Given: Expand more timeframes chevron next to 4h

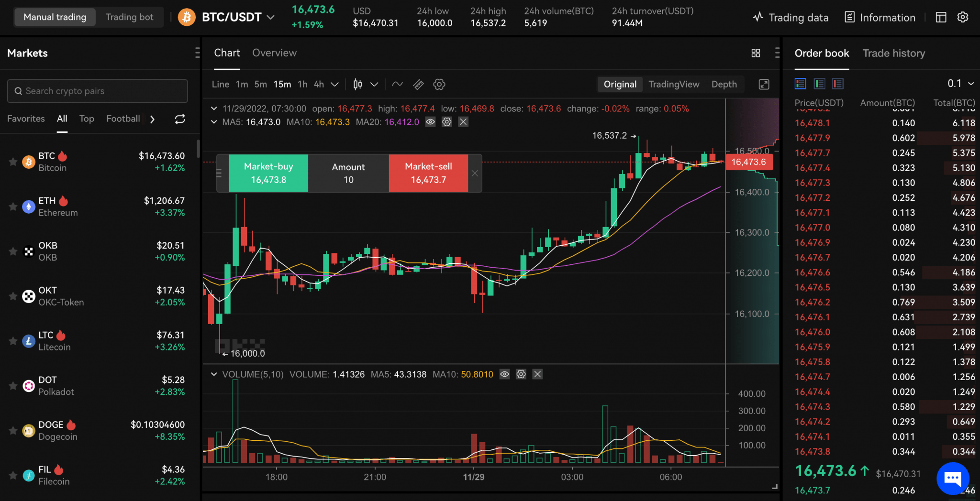Looking at the screenshot, I should 334,84.
